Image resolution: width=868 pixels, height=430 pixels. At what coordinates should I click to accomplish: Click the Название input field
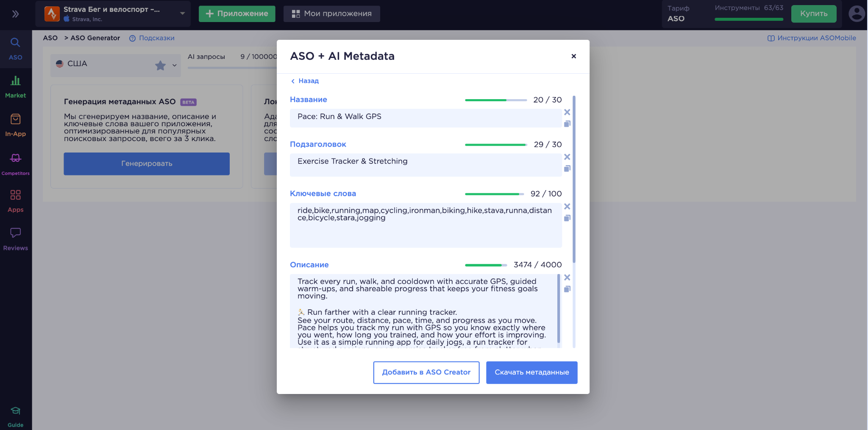[426, 118]
